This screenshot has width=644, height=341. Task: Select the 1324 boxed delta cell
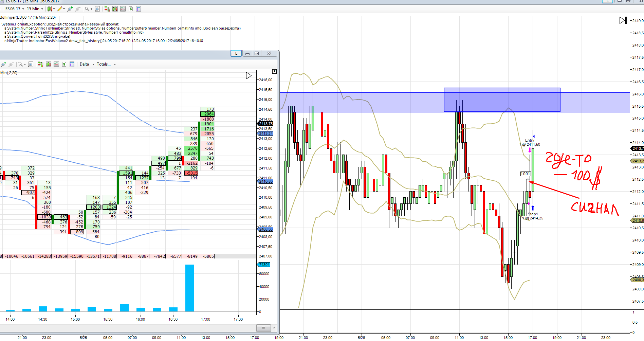tap(110, 207)
